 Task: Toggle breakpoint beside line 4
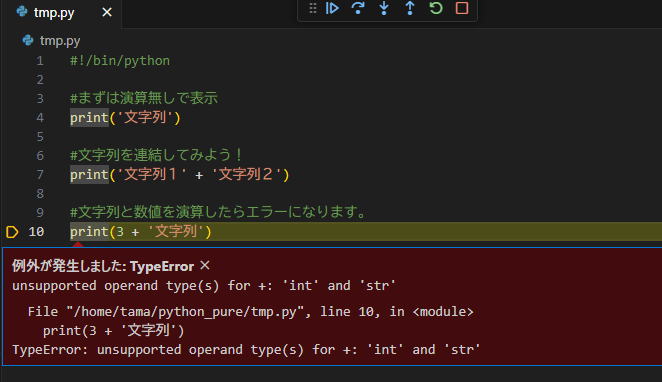click(12, 117)
